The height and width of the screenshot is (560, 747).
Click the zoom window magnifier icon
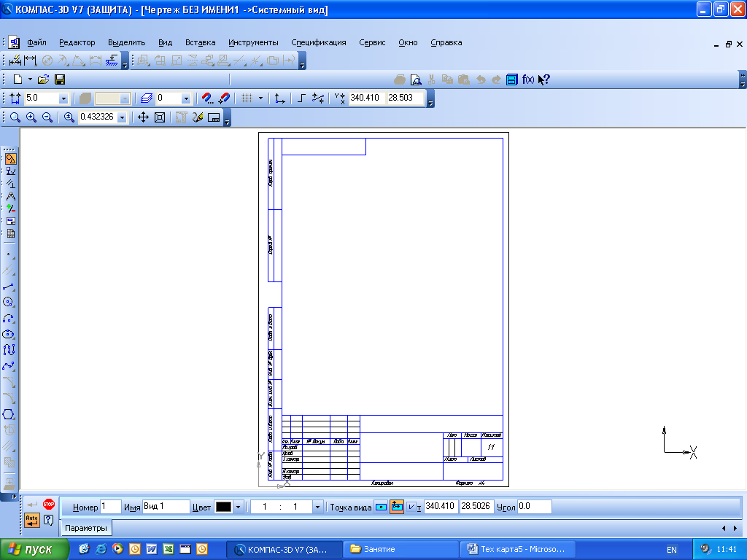(15, 117)
